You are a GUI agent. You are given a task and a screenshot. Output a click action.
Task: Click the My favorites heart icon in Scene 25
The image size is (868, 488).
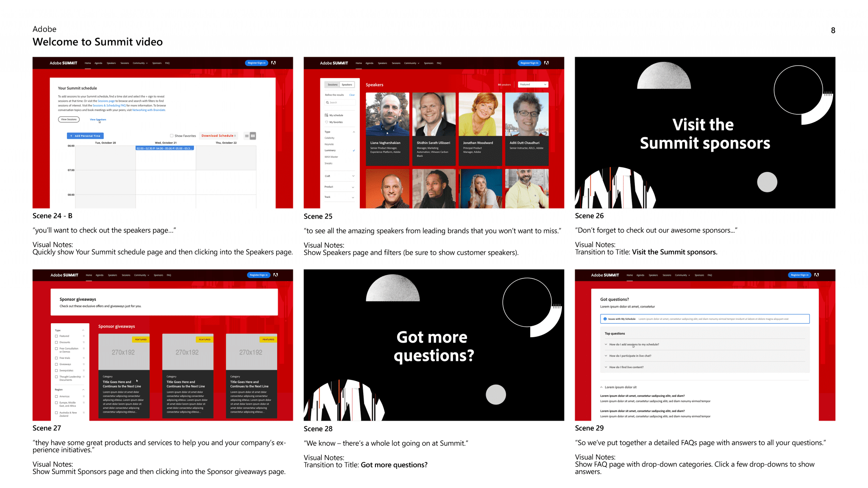[326, 122]
